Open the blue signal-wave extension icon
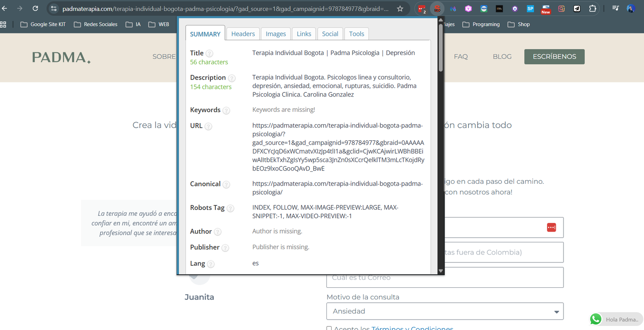The image size is (644, 330). pos(453,8)
